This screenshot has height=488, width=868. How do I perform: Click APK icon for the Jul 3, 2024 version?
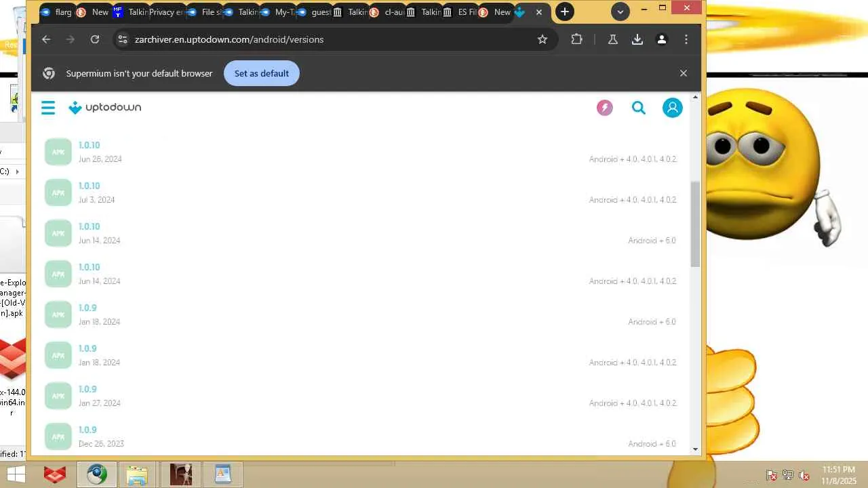(x=58, y=192)
